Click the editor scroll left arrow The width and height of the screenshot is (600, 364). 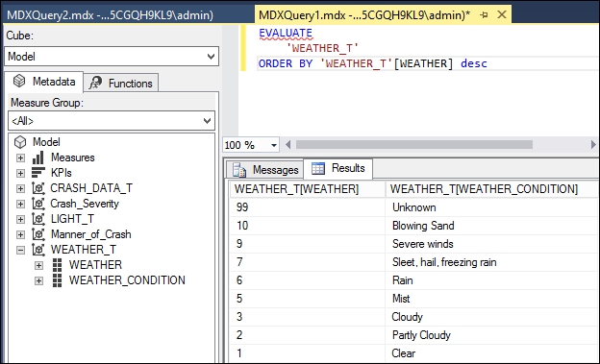288,144
